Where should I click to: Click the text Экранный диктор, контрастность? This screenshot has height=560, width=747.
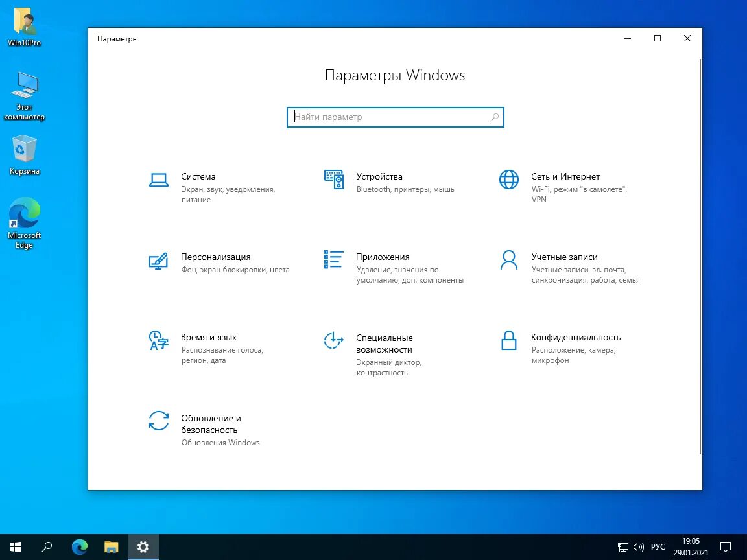click(389, 367)
